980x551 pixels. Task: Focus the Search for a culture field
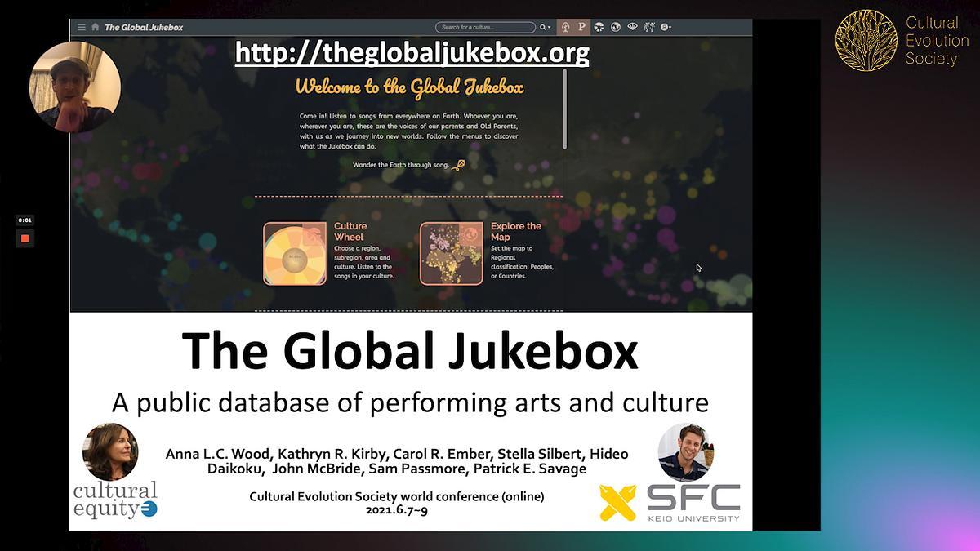pos(485,27)
